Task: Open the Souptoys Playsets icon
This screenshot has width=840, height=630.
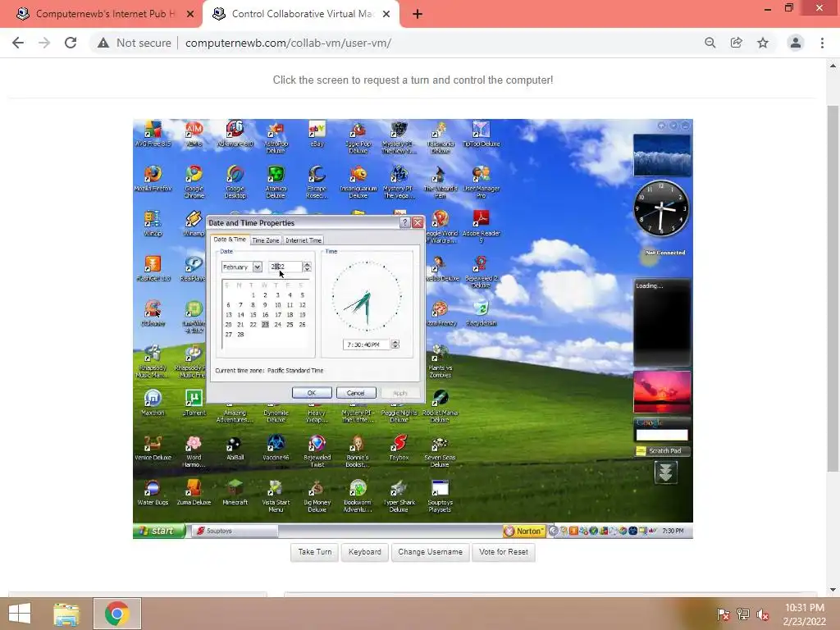Action: coord(440,496)
